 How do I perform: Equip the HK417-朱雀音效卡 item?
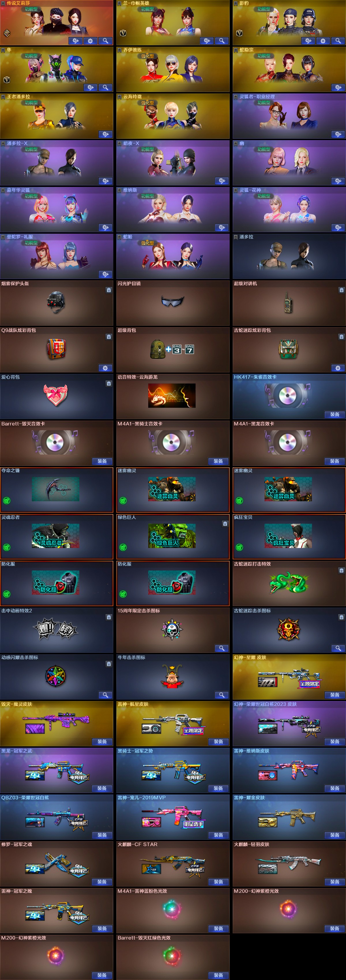(334, 415)
